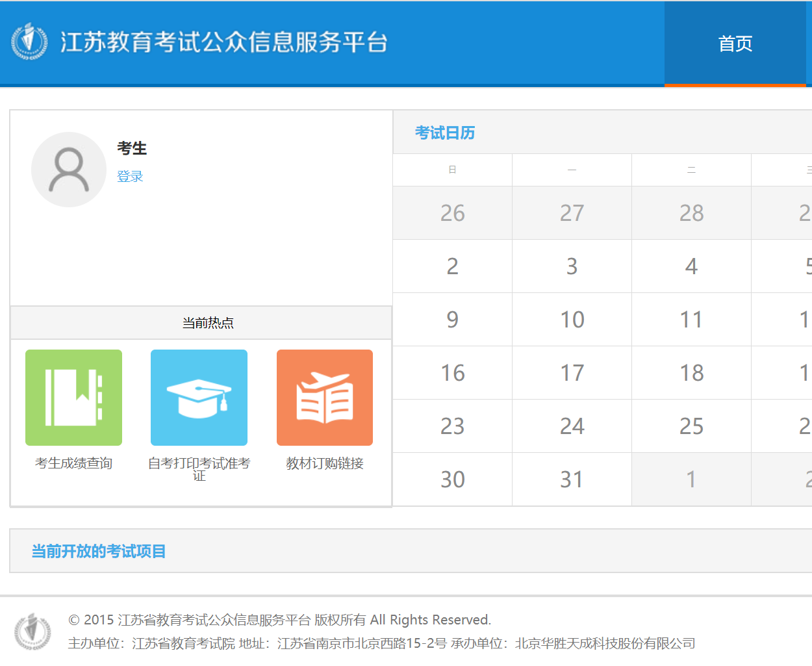Screen dimensions: 812x666
Task: Click the platform logo in the header
Action: pyautogui.click(x=29, y=42)
